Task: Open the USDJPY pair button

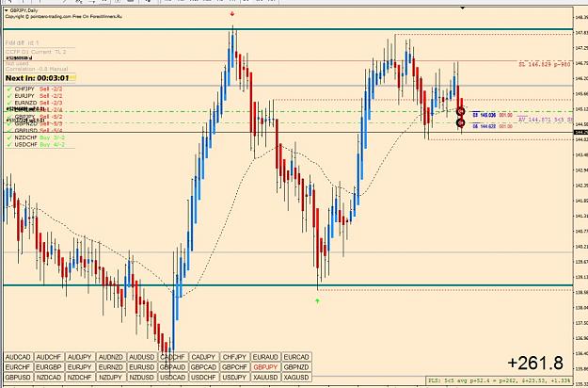Action: click(234, 377)
